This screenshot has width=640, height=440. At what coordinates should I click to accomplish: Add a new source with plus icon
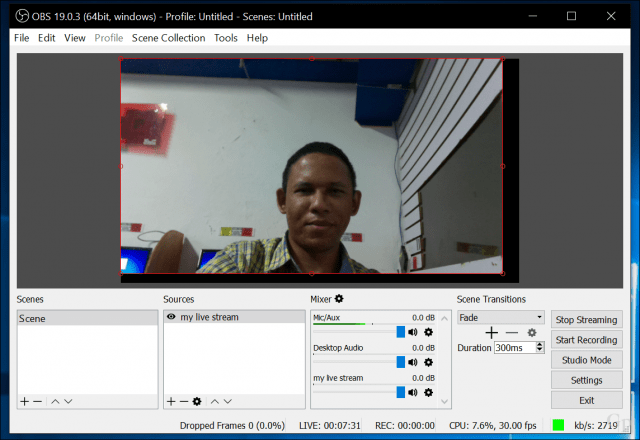171,402
